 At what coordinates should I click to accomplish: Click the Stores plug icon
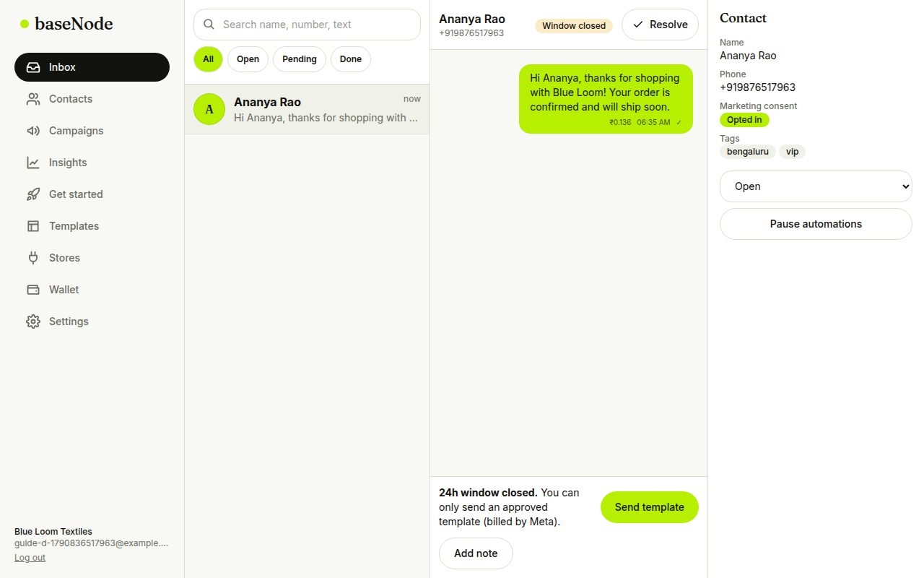(x=33, y=258)
